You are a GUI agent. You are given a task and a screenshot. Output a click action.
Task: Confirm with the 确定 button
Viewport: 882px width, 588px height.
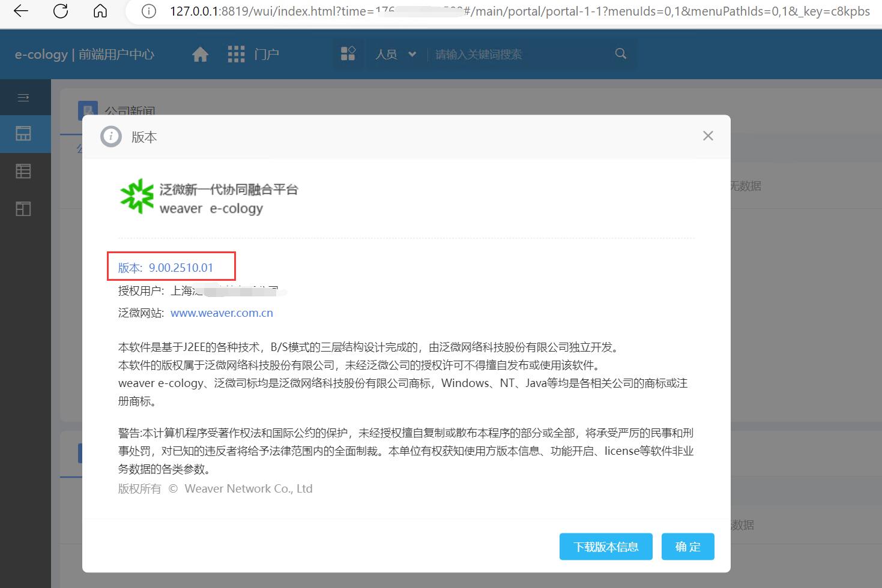click(687, 547)
